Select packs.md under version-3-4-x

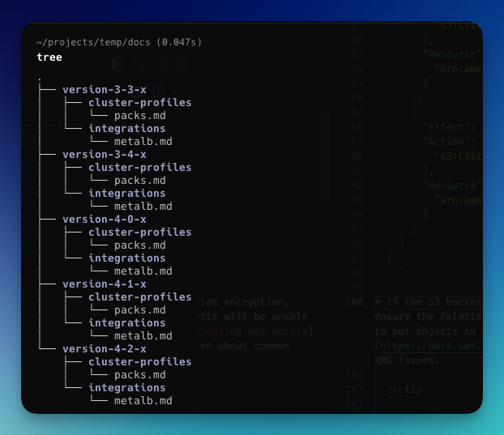pyautogui.click(x=140, y=181)
